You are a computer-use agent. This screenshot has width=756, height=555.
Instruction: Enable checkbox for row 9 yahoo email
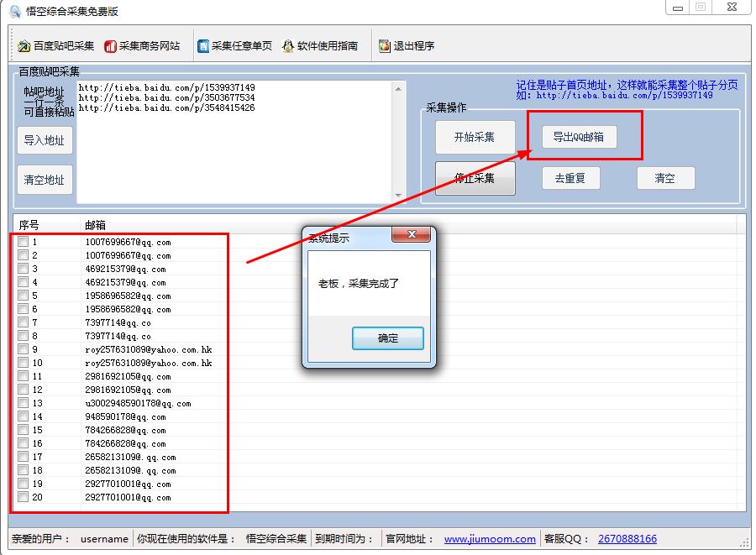click(x=24, y=349)
